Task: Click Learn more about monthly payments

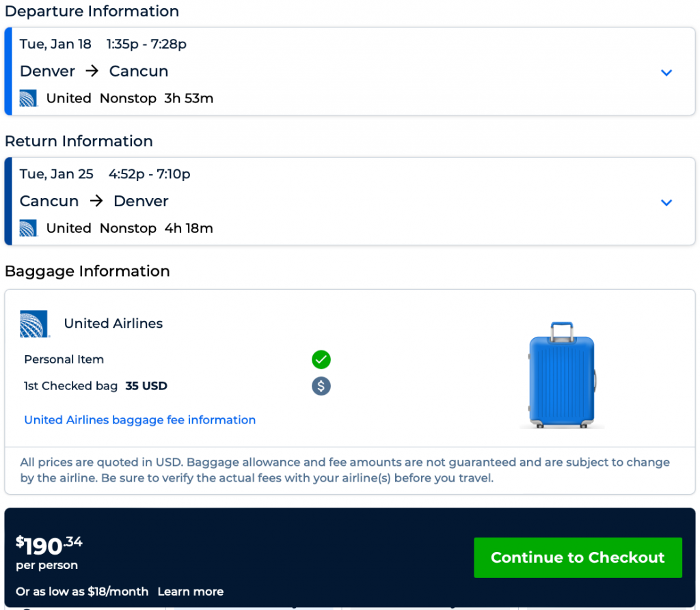Action: point(190,592)
